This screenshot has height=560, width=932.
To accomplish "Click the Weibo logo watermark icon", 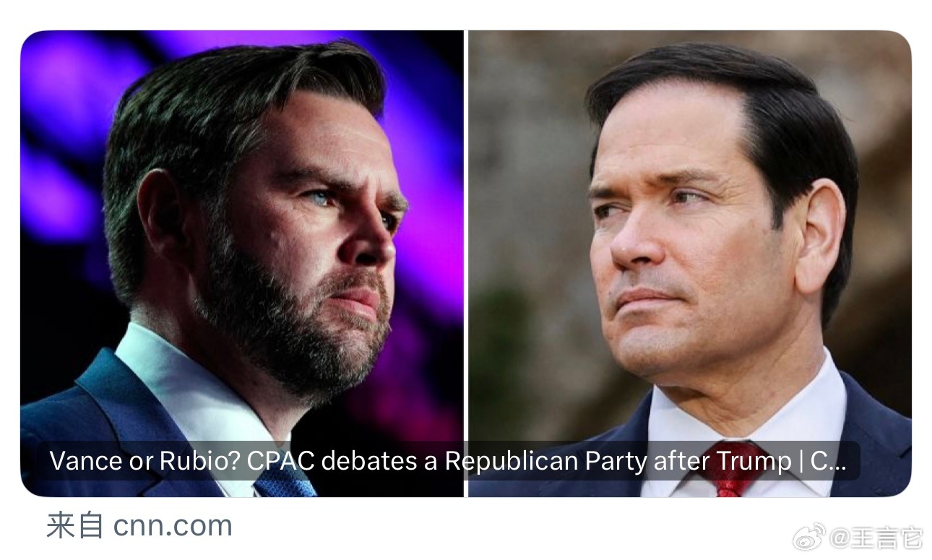I will tap(808, 536).
